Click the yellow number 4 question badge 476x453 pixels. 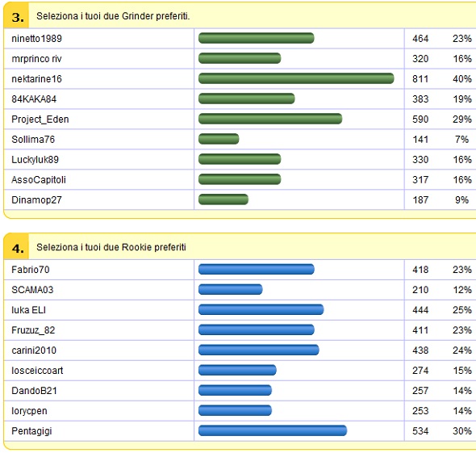(x=17, y=247)
